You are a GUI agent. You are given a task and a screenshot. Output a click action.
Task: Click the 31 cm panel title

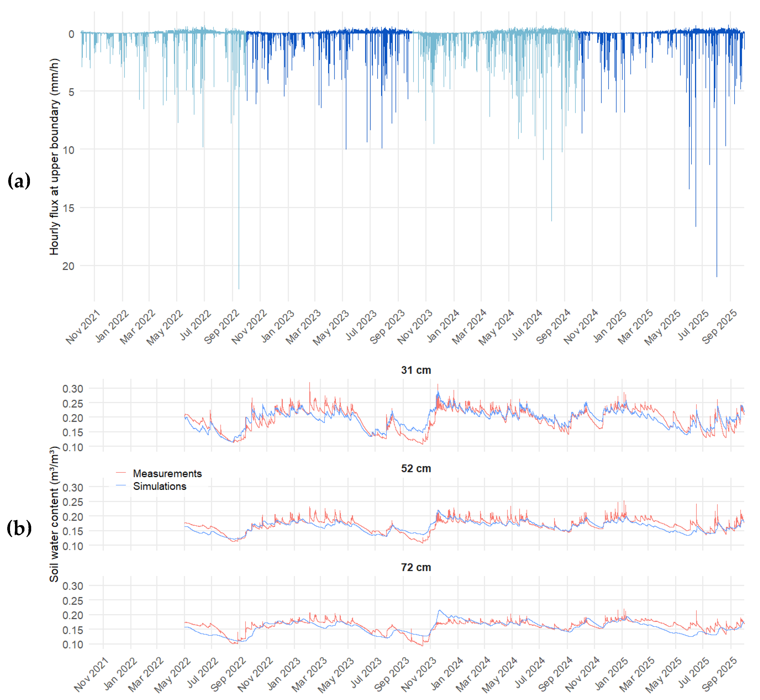point(416,370)
